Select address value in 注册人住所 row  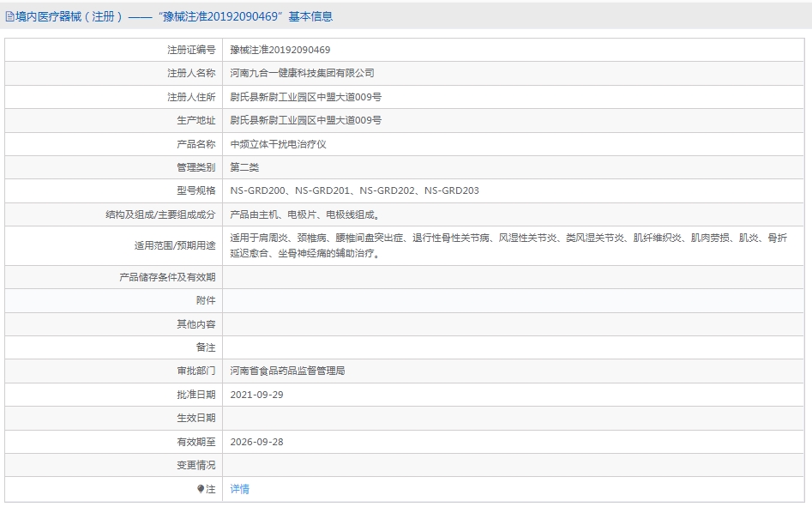point(305,97)
